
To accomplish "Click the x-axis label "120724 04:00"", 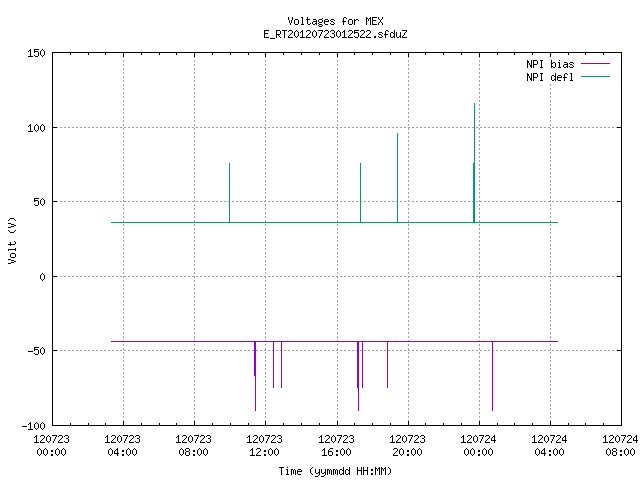I will 549,446.
